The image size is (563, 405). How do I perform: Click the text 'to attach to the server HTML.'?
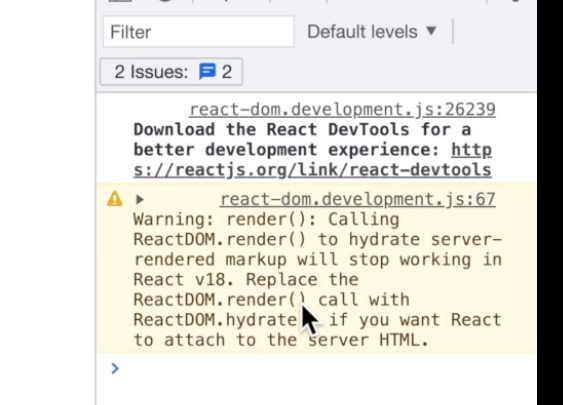[x=281, y=340]
